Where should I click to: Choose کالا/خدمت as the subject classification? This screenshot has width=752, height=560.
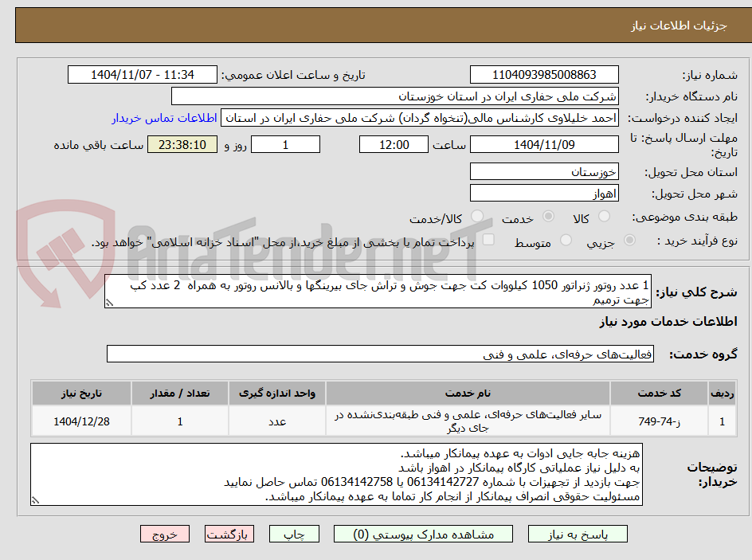(x=477, y=215)
